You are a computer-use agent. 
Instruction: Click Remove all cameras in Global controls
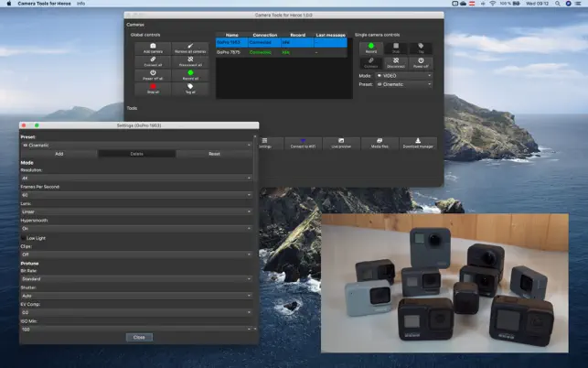190,49
